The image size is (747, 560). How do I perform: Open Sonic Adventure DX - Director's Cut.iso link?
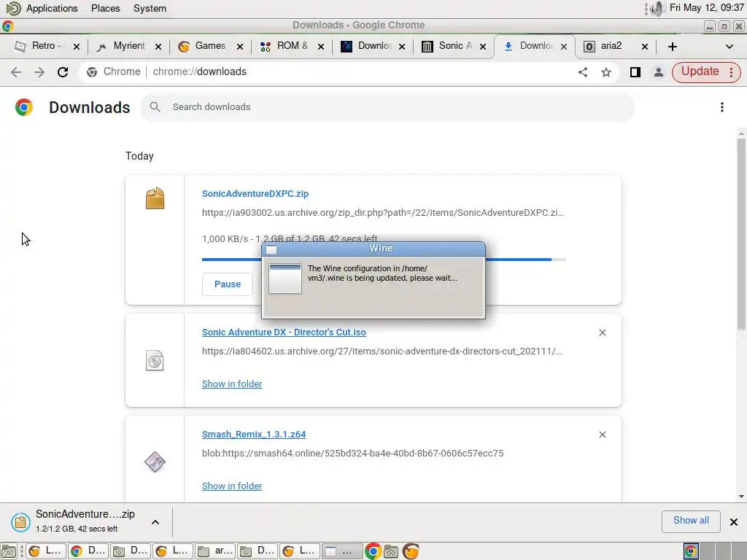[x=284, y=332]
